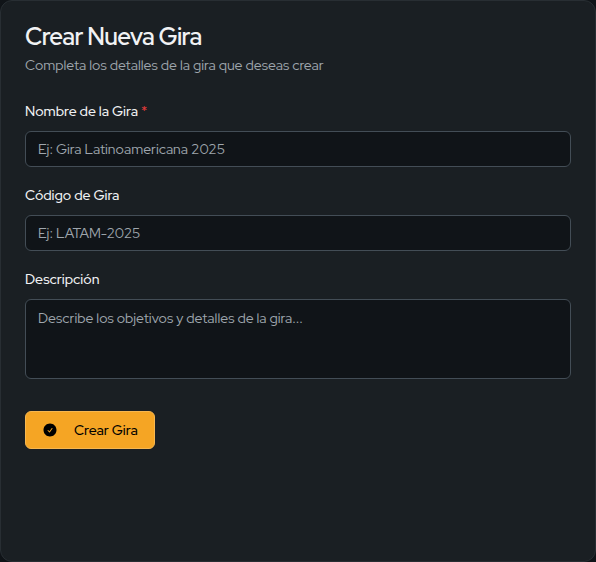The width and height of the screenshot is (596, 562).
Task: Click the Código de Gira input field
Action: point(298,233)
